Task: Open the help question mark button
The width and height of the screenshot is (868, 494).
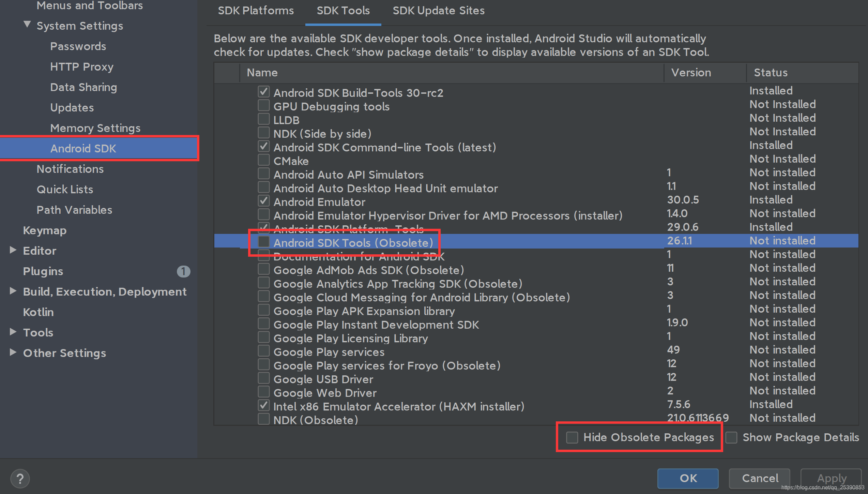Action: coord(20,478)
